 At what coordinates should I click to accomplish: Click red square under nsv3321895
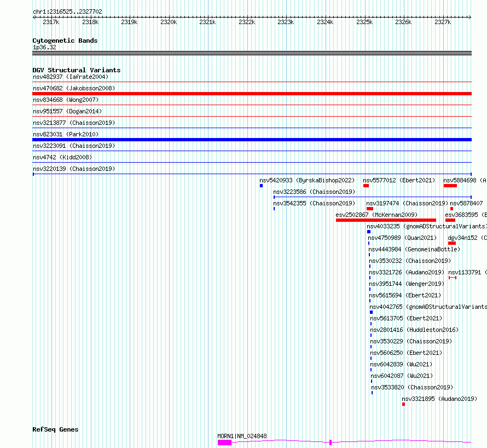tap(403, 404)
